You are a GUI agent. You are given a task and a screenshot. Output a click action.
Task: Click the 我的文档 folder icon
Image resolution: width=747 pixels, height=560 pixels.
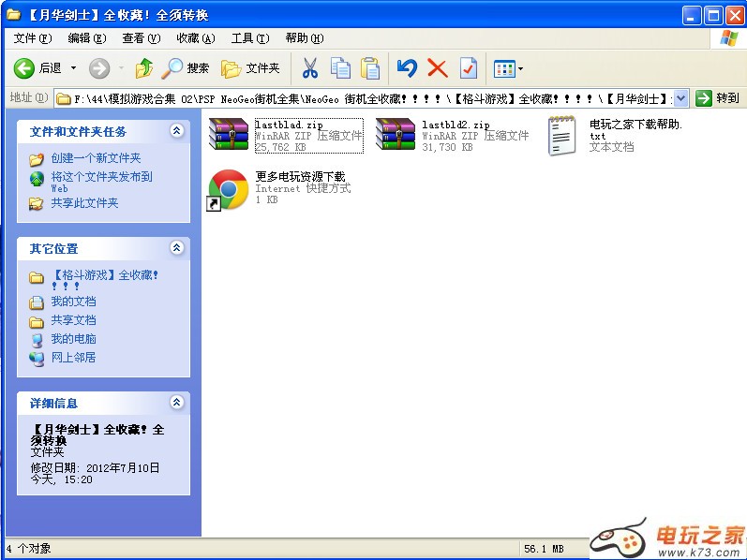coord(37,302)
